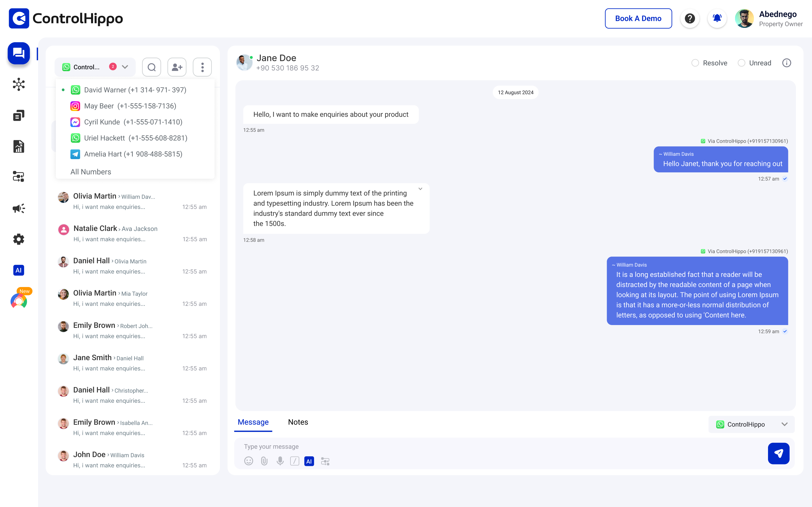The image size is (812, 507).
Task: Toggle the AI button in the composer toolbar
Action: 309,461
